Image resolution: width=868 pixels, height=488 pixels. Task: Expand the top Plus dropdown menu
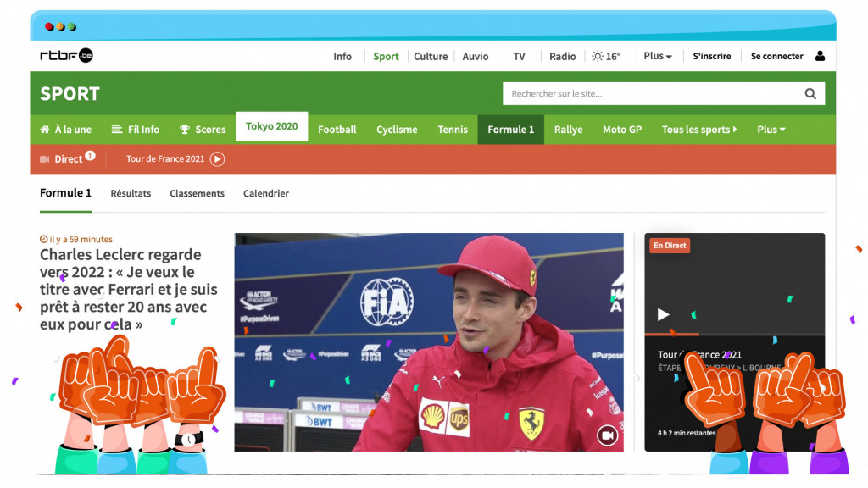[658, 56]
